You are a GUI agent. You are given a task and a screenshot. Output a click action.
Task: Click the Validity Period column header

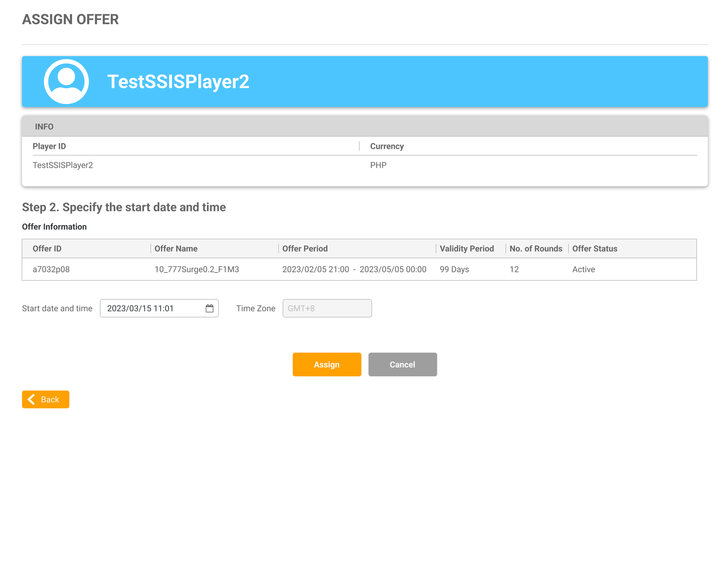[x=466, y=249]
